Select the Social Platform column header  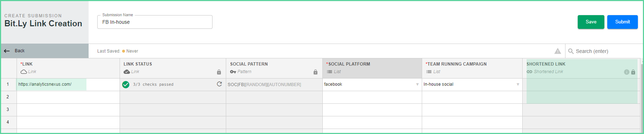click(x=372, y=68)
